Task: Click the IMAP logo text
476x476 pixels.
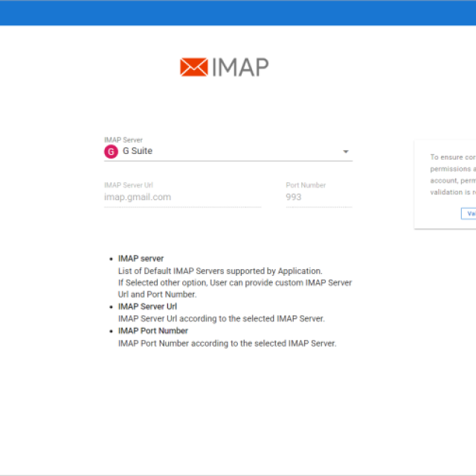Action: tap(239, 67)
